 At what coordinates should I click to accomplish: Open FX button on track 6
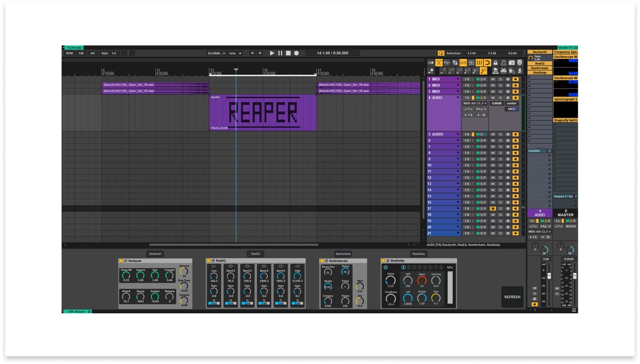coord(467,141)
